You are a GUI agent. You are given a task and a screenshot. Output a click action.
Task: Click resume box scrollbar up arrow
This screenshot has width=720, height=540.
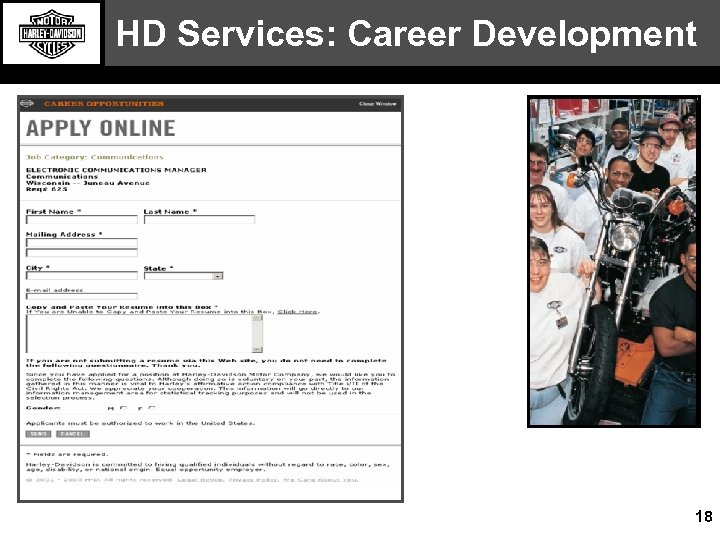[258, 318]
